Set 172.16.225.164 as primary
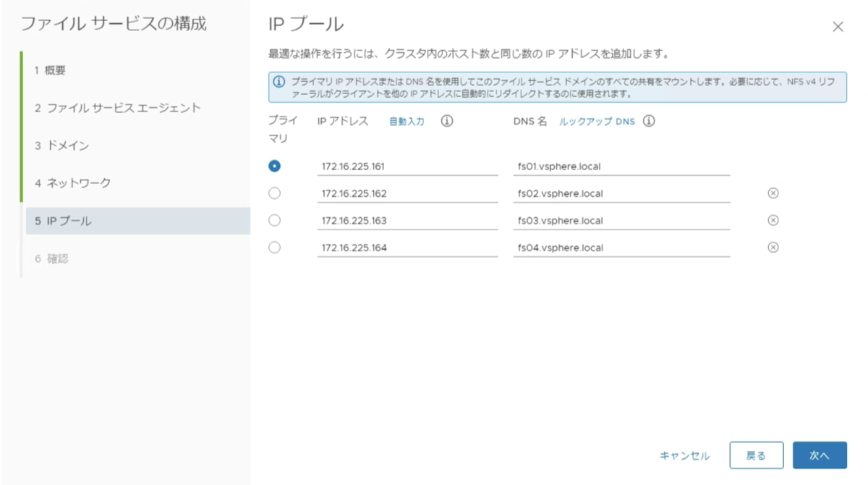The width and height of the screenshot is (868, 485). [273, 248]
